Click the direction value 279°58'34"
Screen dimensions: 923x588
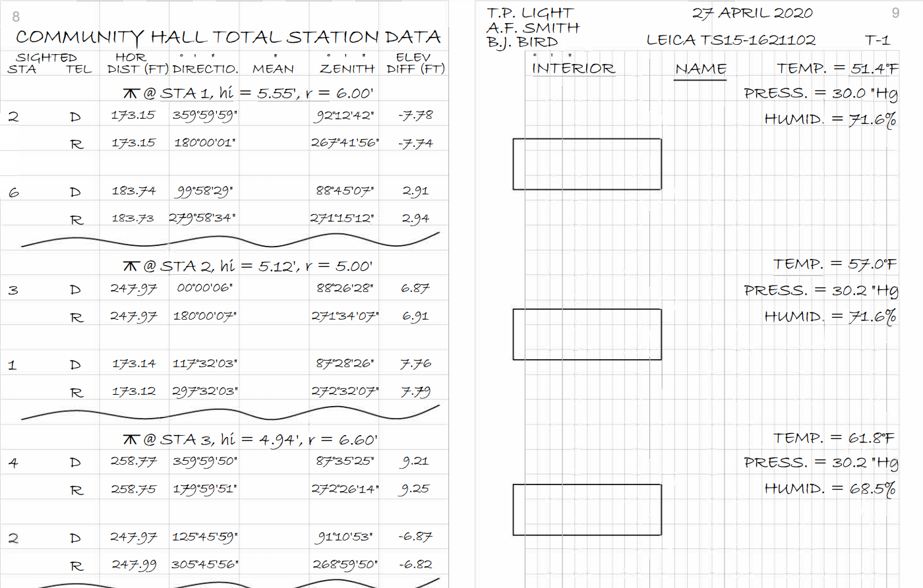point(202,218)
